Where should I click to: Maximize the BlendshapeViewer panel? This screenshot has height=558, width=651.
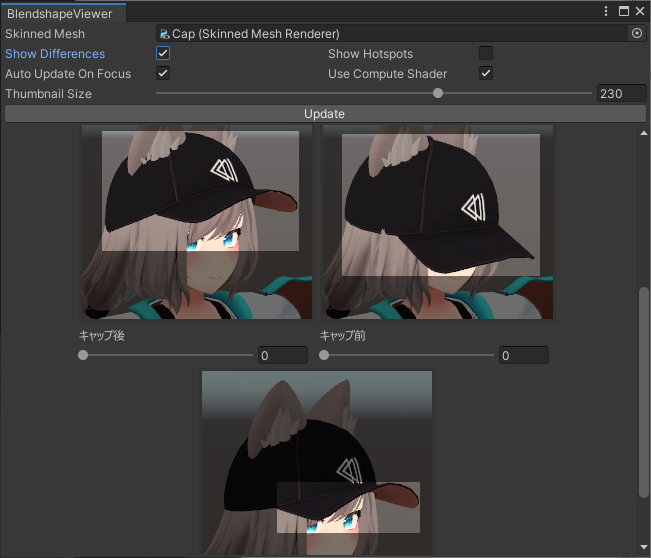(x=624, y=11)
